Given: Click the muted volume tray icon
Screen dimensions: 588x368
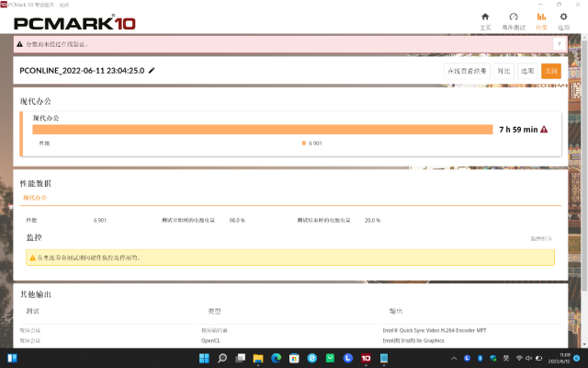Looking at the screenshot, I should point(529,358).
